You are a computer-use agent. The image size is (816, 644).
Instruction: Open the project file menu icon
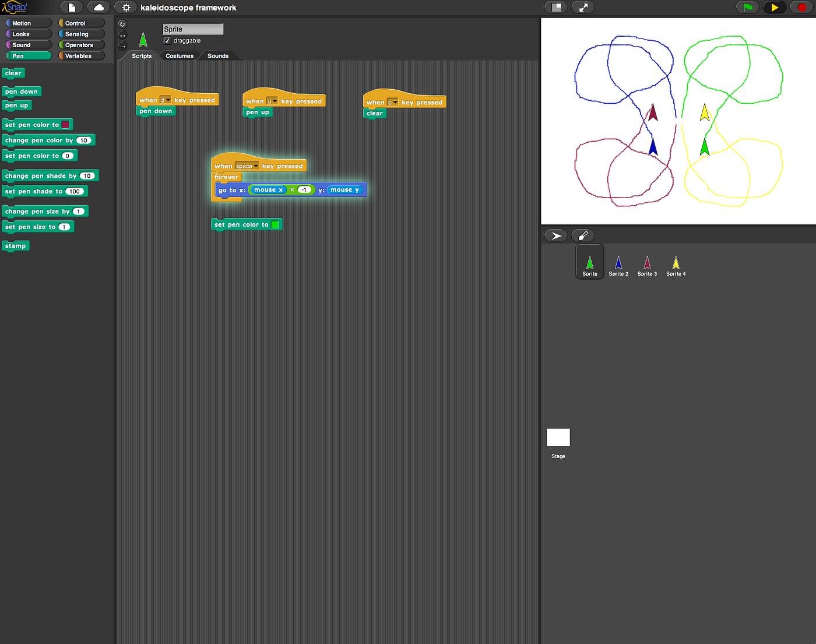[x=72, y=8]
